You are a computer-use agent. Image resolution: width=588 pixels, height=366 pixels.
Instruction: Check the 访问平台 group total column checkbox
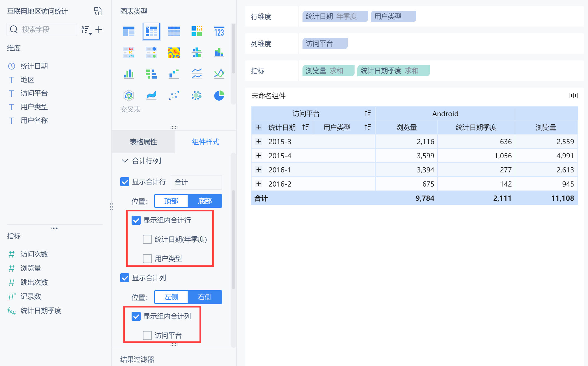147,335
